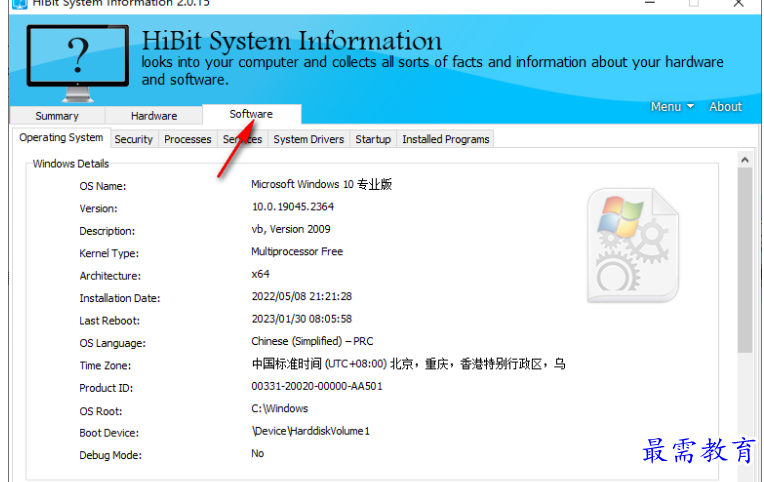764x482 pixels.
Task: Click 'Chinese (Simplified) – PRC' value
Action: (x=312, y=341)
